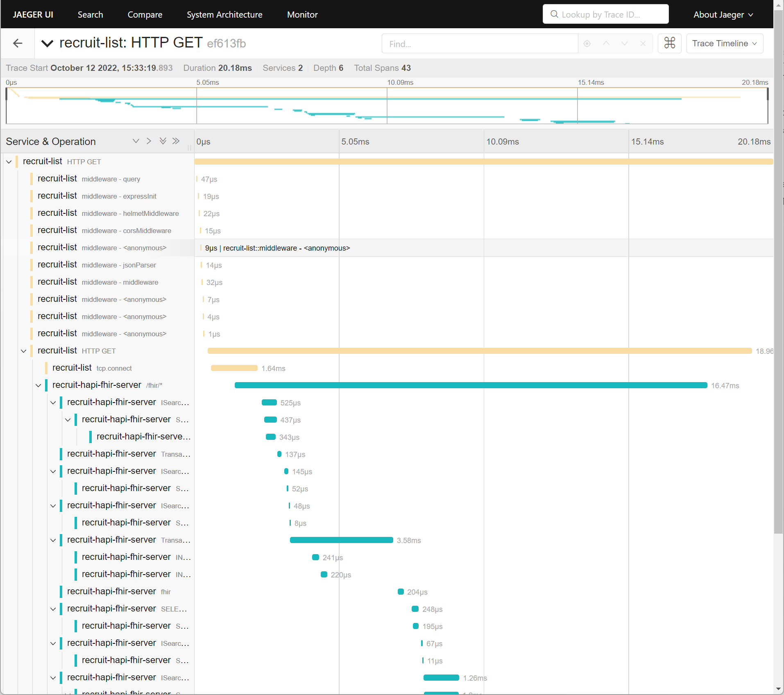Collapse root recruit-list HTTP GET span

click(9, 162)
